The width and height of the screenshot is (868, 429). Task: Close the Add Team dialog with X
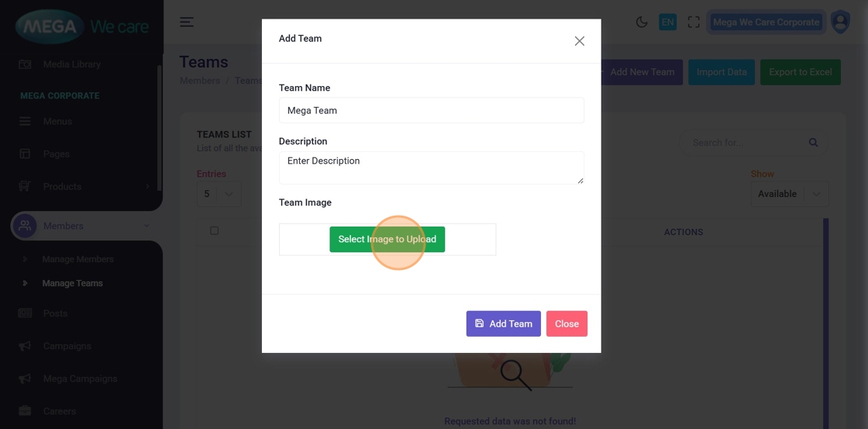(x=579, y=41)
